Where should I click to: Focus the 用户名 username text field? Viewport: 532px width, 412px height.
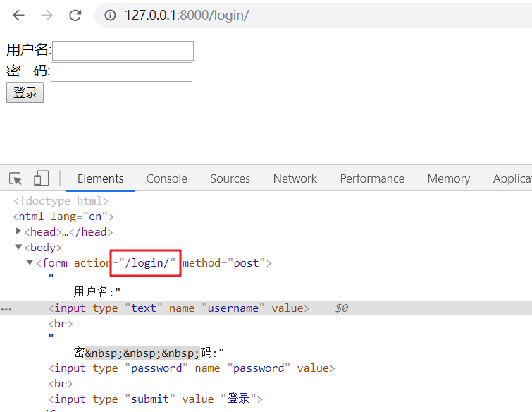(123, 51)
